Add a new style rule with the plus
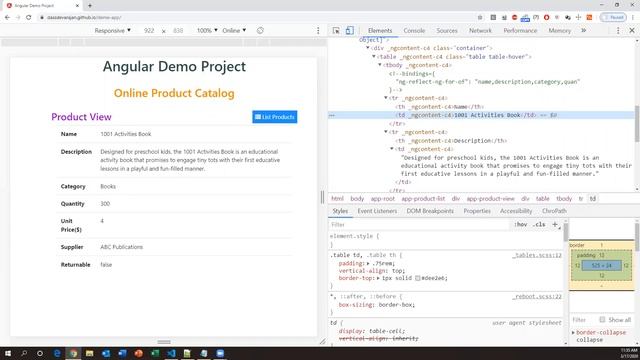 coord(555,224)
